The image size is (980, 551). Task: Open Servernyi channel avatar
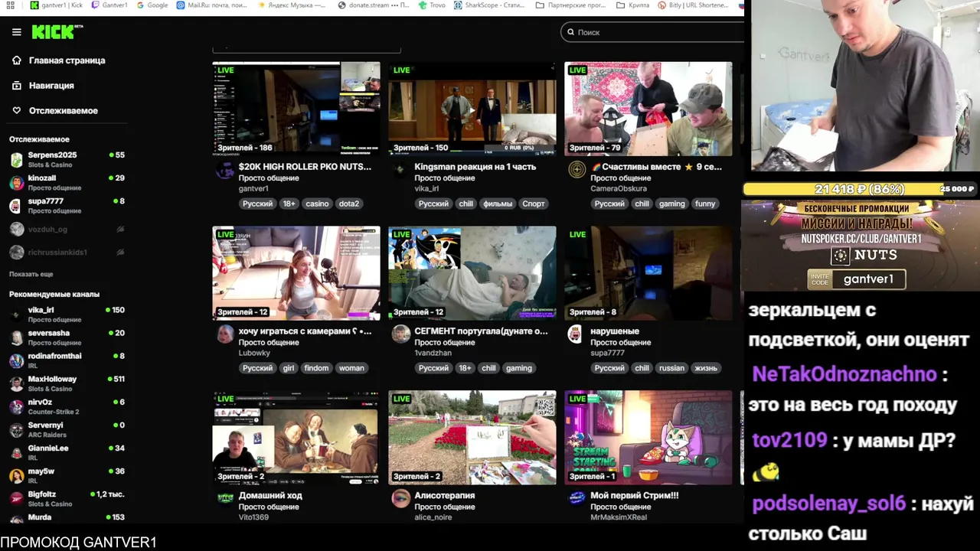pyautogui.click(x=16, y=429)
